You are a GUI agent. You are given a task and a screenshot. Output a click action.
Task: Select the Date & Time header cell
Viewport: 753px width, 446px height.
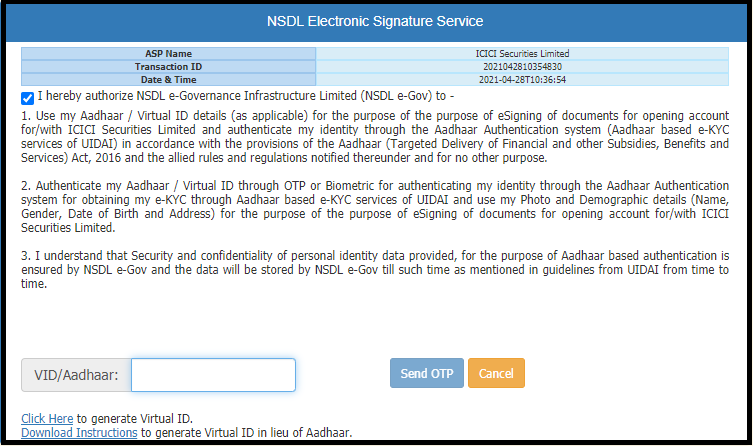pyautogui.click(x=168, y=79)
